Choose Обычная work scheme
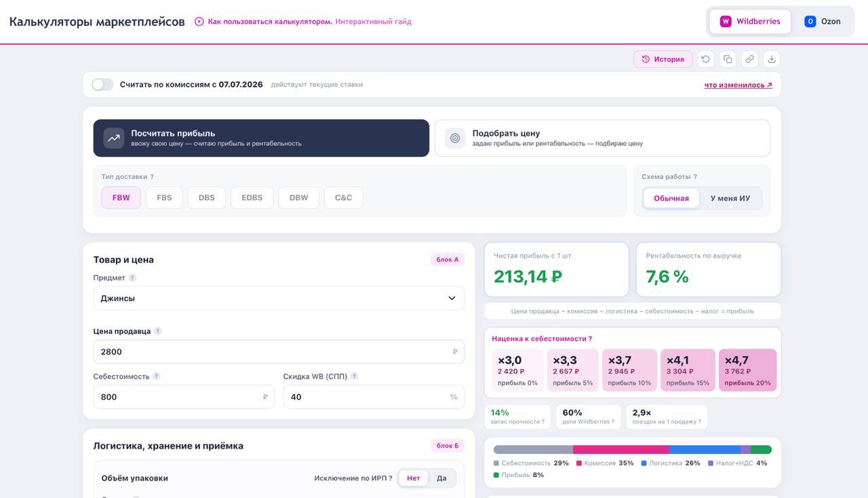The height and width of the screenshot is (498, 868). coord(671,198)
